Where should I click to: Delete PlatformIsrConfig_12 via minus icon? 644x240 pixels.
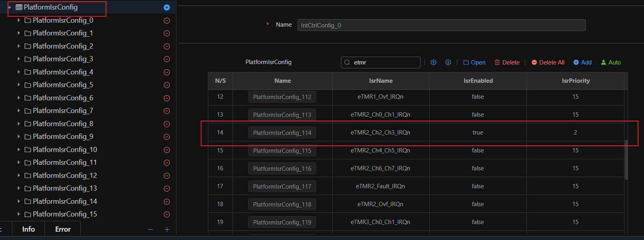click(x=167, y=176)
